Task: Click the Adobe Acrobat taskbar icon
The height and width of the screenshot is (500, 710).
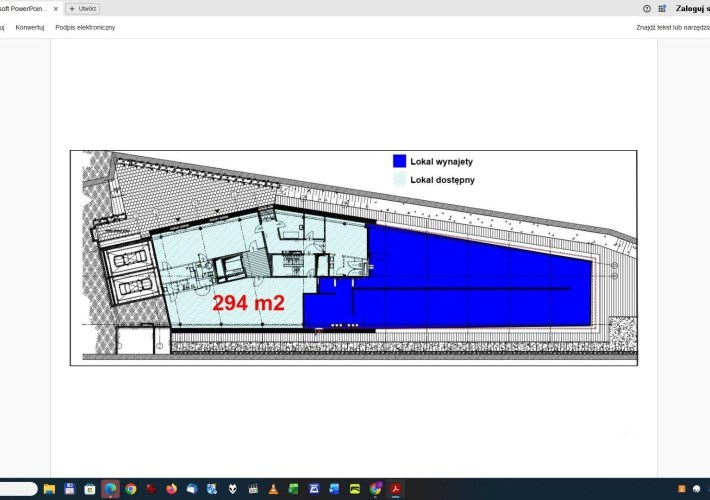Action: click(395, 489)
